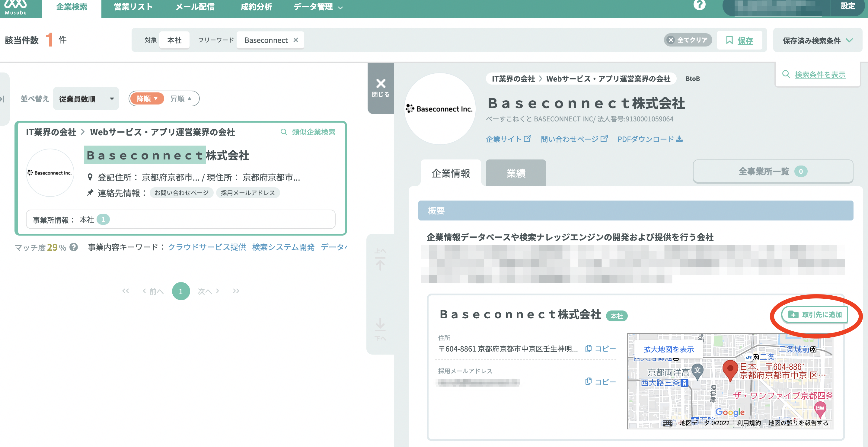This screenshot has width=868, height=447.
Task: Click the 全てクリア button
Action: (x=688, y=40)
